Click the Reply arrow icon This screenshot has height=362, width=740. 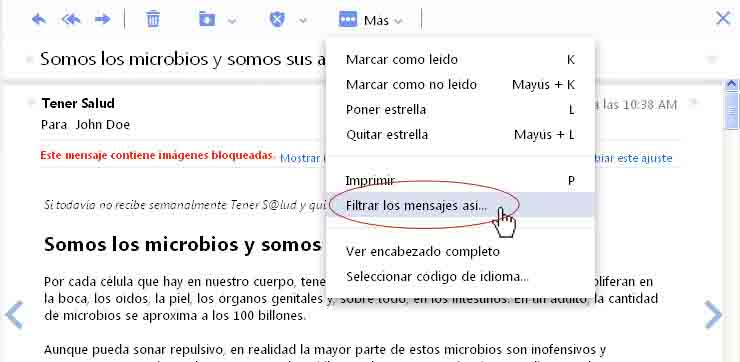39,20
